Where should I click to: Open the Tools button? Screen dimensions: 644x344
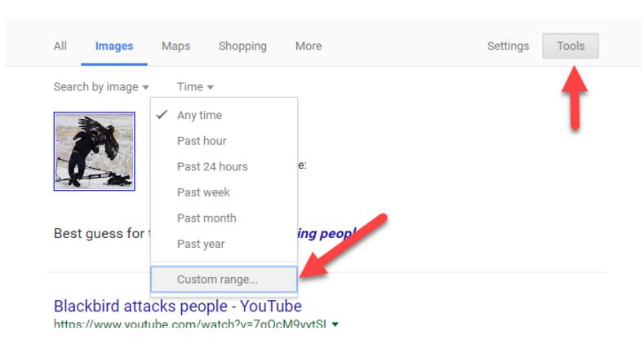[570, 46]
